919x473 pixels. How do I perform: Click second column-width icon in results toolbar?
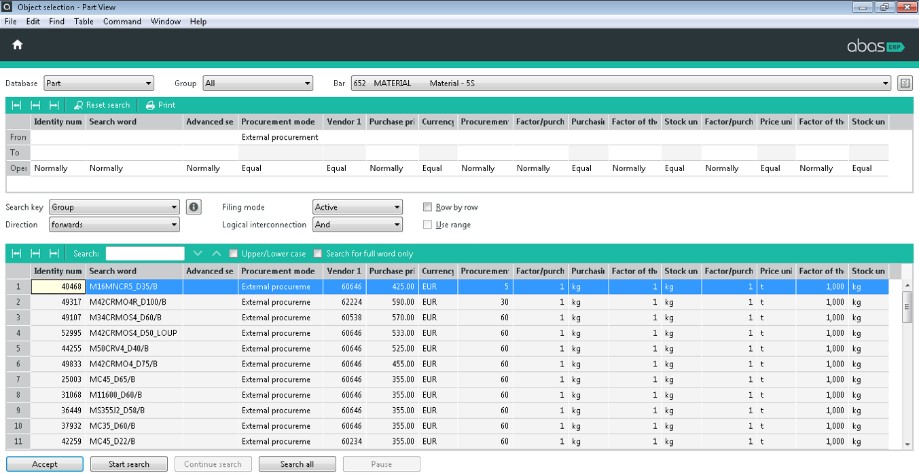click(35, 254)
